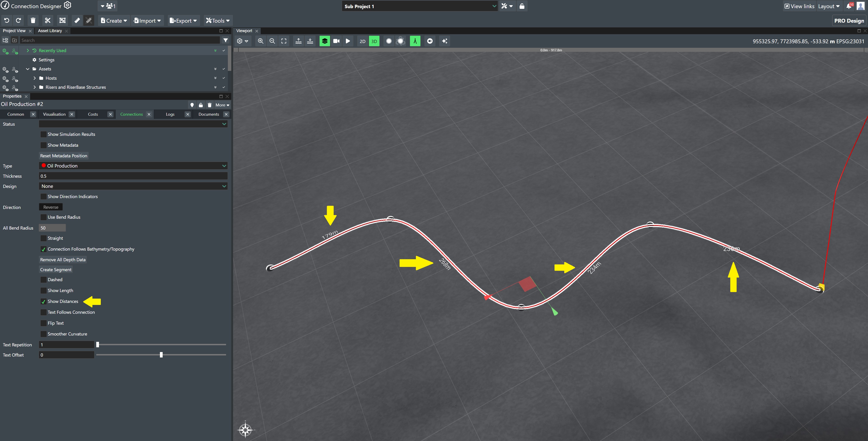Open the Create dropdown menu

(114, 21)
